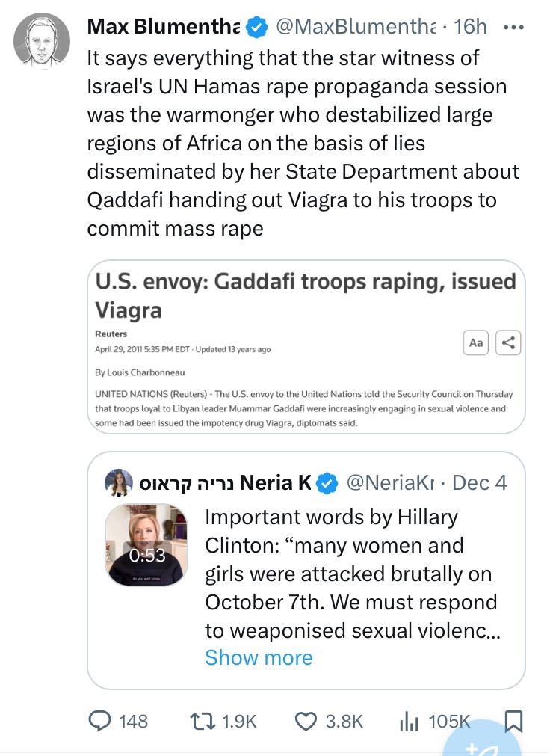
Task: Expand quoted tweet with Show more
Action: point(259,657)
